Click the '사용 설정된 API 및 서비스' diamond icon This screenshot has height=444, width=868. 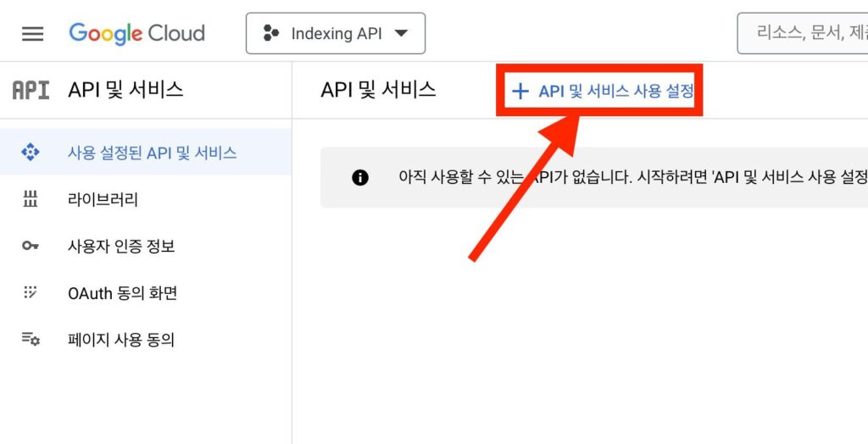pos(31,153)
